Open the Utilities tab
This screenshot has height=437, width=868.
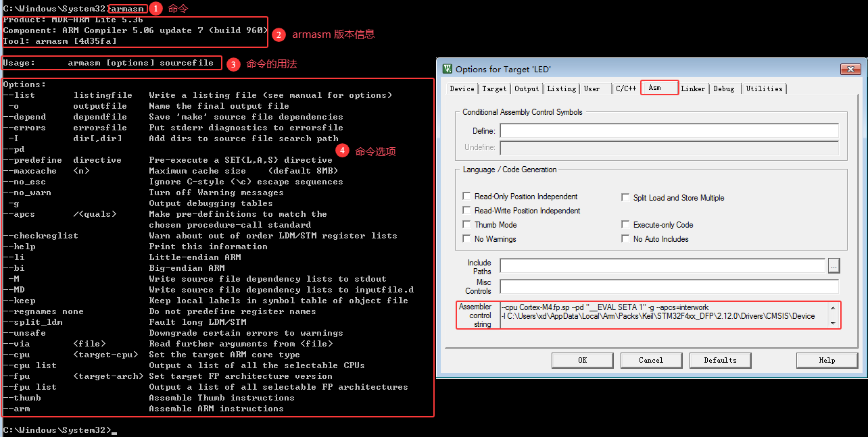pyautogui.click(x=765, y=88)
